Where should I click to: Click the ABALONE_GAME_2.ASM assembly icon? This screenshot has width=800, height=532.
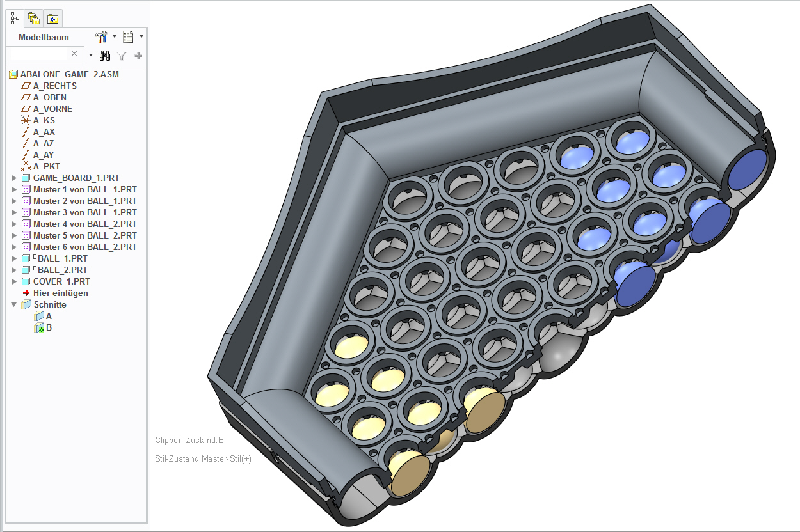[13, 74]
